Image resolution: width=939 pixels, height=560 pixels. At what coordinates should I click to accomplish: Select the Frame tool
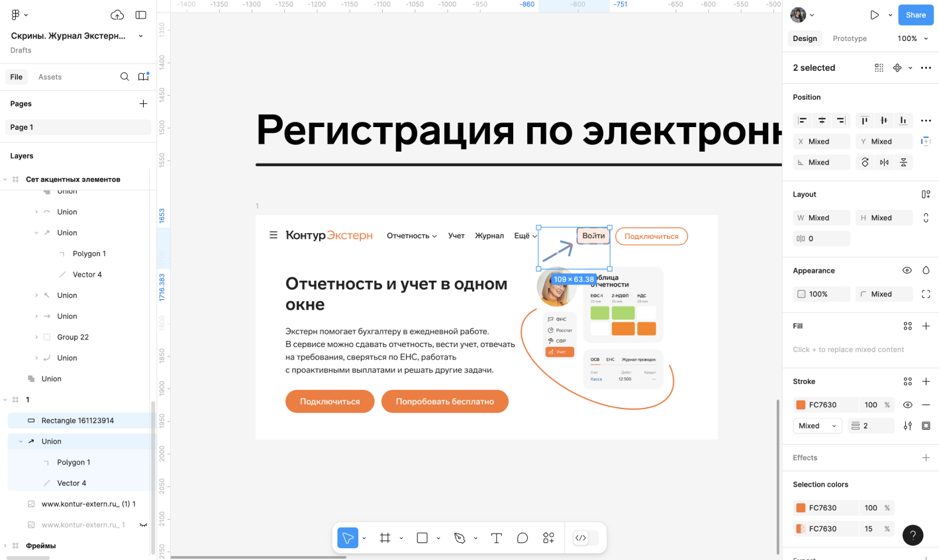[x=385, y=538]
